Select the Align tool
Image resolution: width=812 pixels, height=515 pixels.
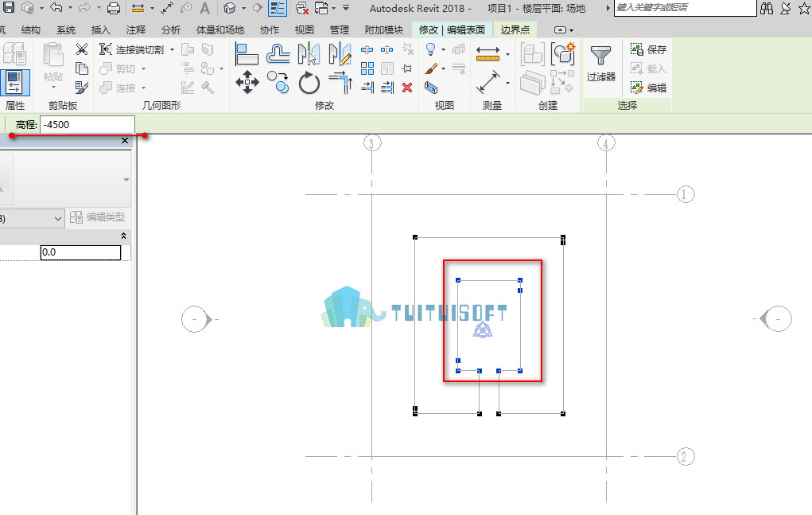247,54
